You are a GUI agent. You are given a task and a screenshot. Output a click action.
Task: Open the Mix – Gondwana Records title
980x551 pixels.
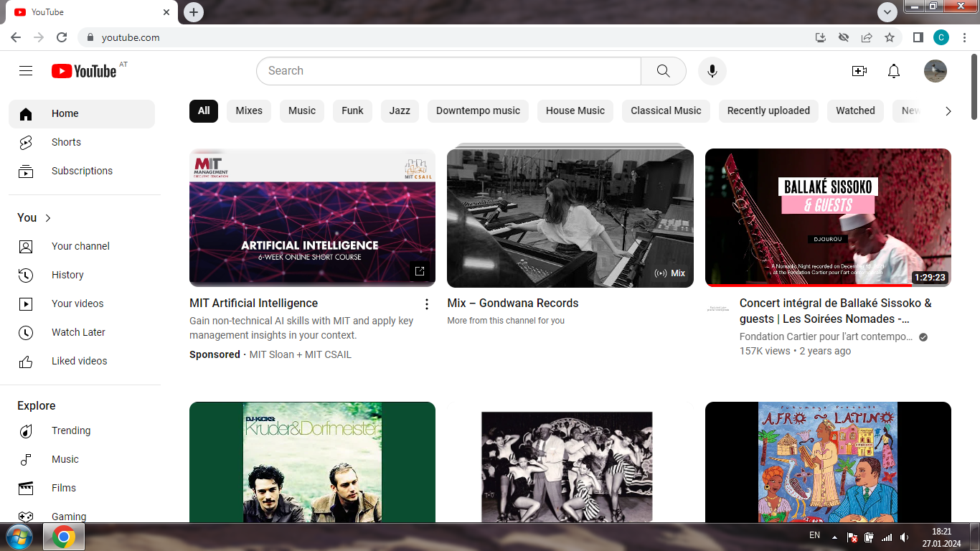[512, 303]
